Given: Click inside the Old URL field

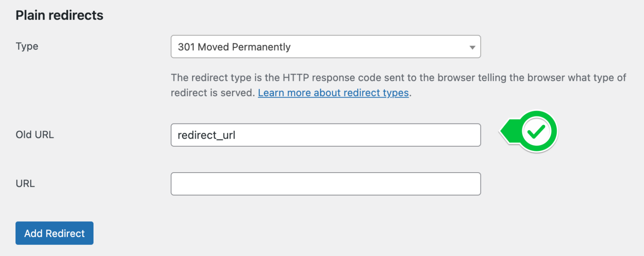Looking at the screenshot, I should pos(325,135).
